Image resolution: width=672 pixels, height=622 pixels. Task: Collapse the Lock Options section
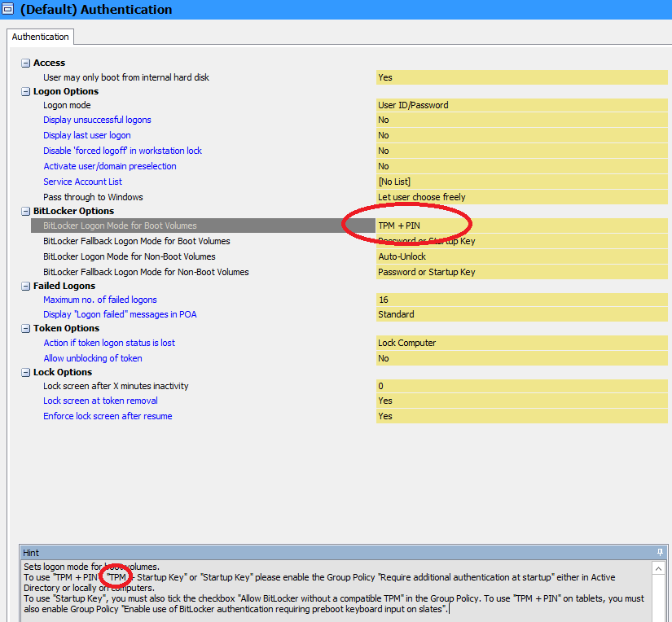coord(26,372)
